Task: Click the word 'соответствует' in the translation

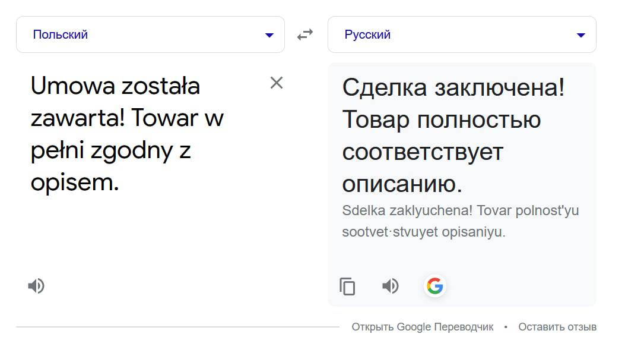Action: coord(423,152)
